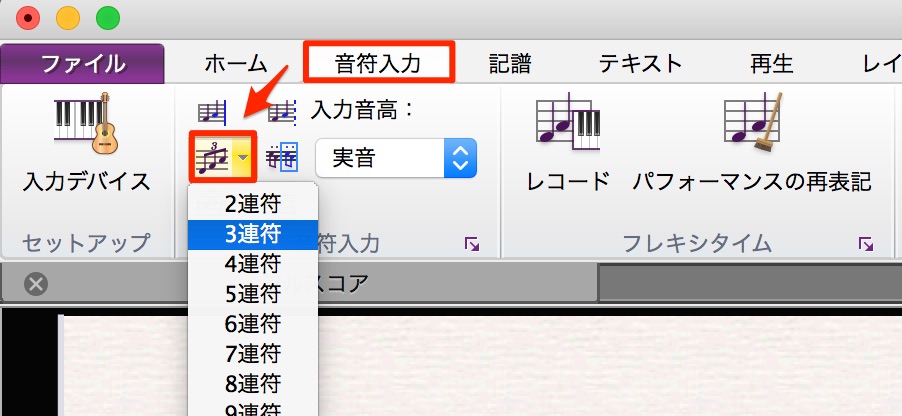The height and width of the screenshot is (416, 902).
Task: Choose 4連符 from the tuplet list
Action: point(253,264)
